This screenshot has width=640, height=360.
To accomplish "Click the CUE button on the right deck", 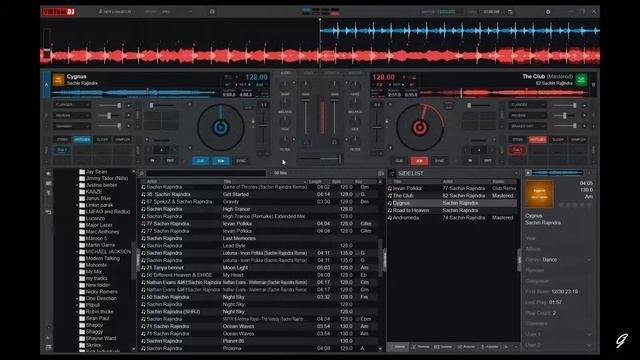I will 399,161.
